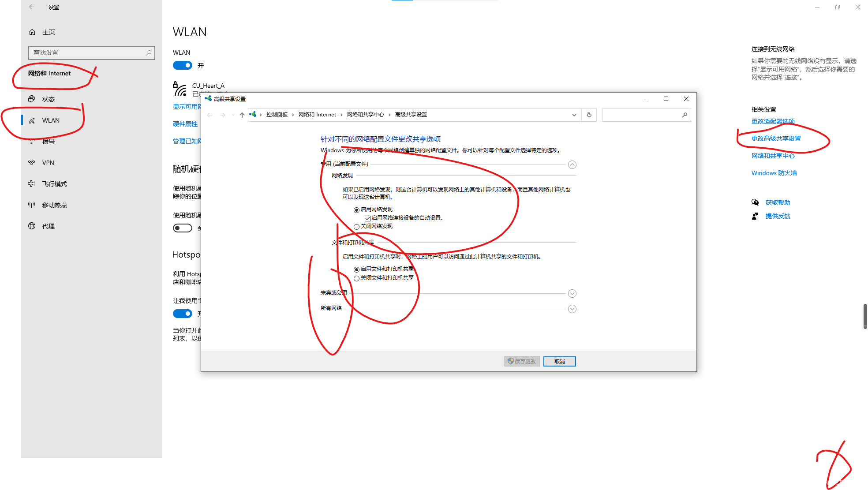Uncheck 启用网络连接设备的自动设置 checkbox
The image size is (868, 490).
pyautogui.click(x=367, y=218)
